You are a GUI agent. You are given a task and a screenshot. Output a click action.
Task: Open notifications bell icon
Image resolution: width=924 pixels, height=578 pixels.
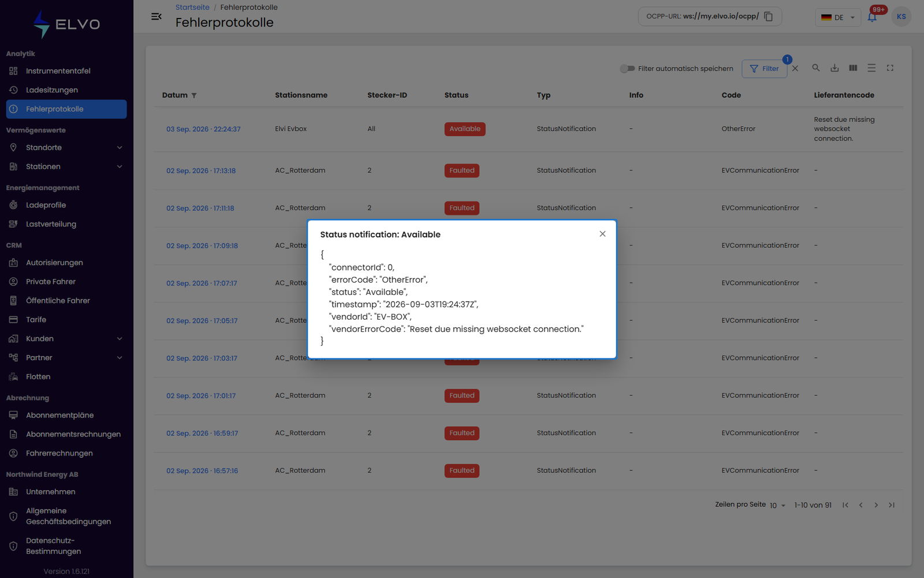click(872, 17)
